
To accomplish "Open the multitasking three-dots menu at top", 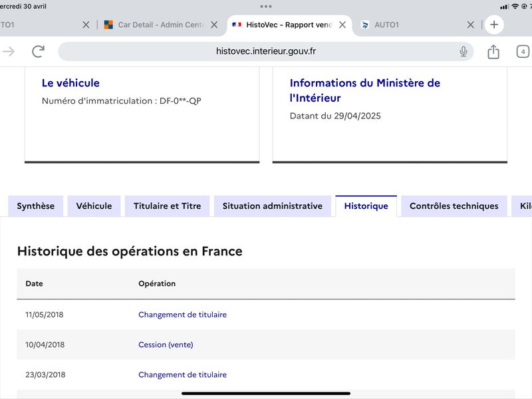I will (x=266, y=6).
